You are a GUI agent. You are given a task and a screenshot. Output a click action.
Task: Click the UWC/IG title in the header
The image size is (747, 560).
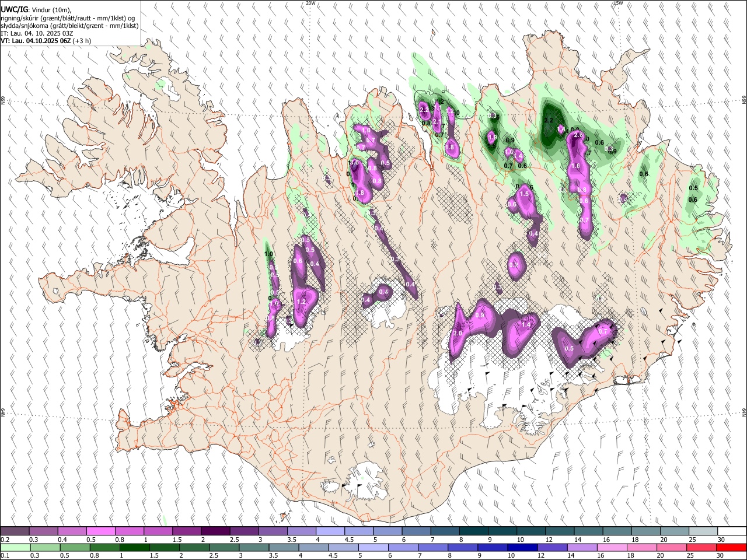[14, 9]
